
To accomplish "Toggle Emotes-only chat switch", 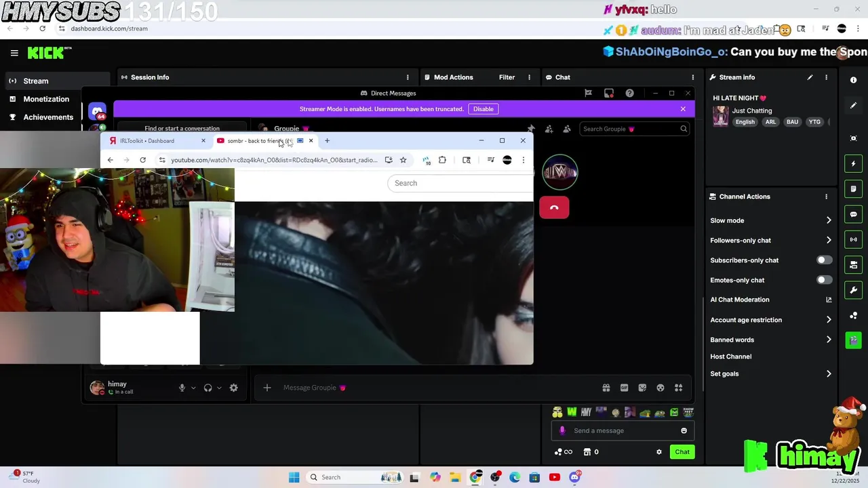I will coord(824,280).
